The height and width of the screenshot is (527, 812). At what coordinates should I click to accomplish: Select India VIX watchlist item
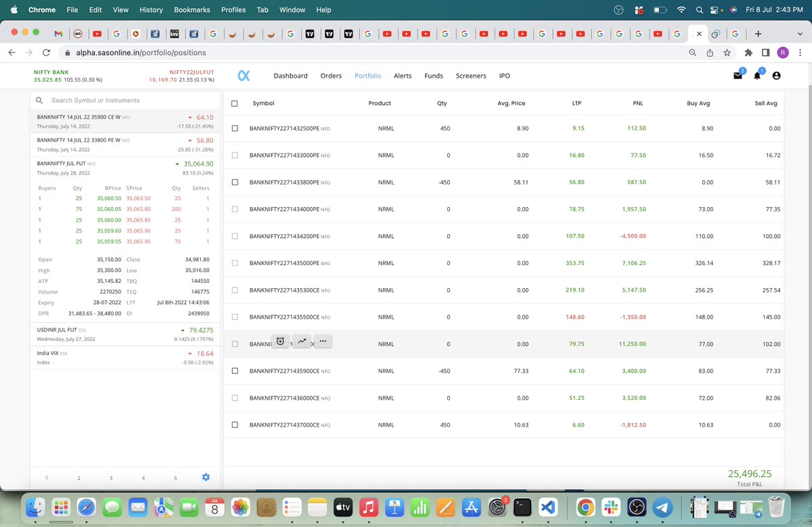point(125,357)
